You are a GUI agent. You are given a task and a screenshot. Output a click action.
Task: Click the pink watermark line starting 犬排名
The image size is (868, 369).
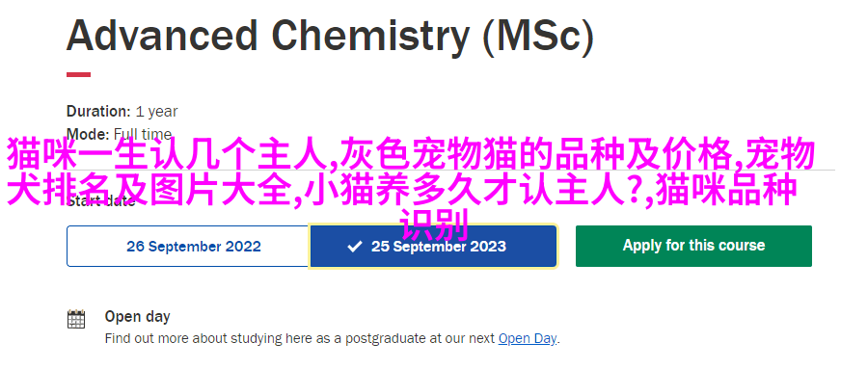[x=402, y=191]
